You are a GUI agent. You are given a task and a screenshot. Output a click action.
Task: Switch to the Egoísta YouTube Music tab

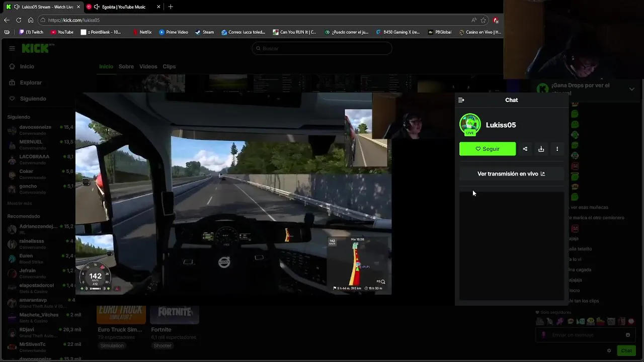[123, 7]
